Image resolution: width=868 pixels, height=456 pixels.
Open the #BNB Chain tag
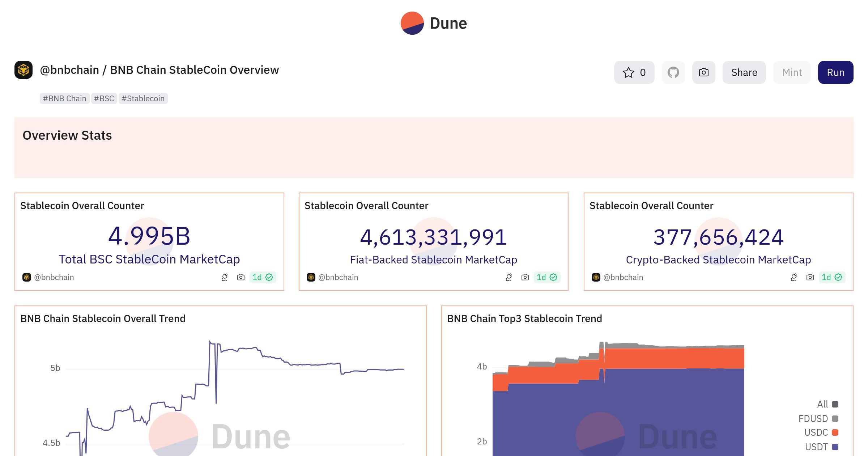tap(64, 98)
